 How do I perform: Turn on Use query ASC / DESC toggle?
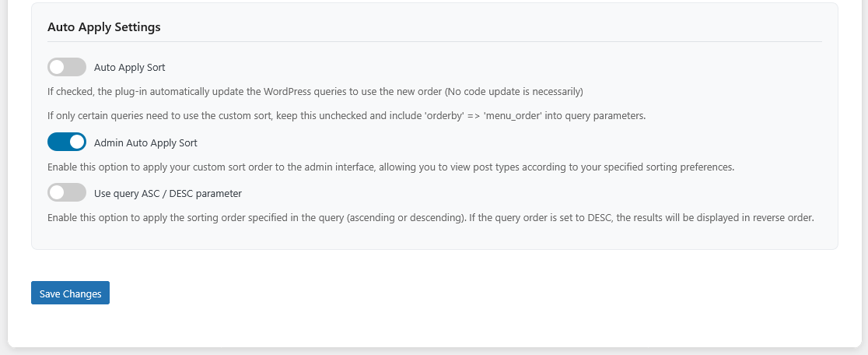(x=67, y=193)
